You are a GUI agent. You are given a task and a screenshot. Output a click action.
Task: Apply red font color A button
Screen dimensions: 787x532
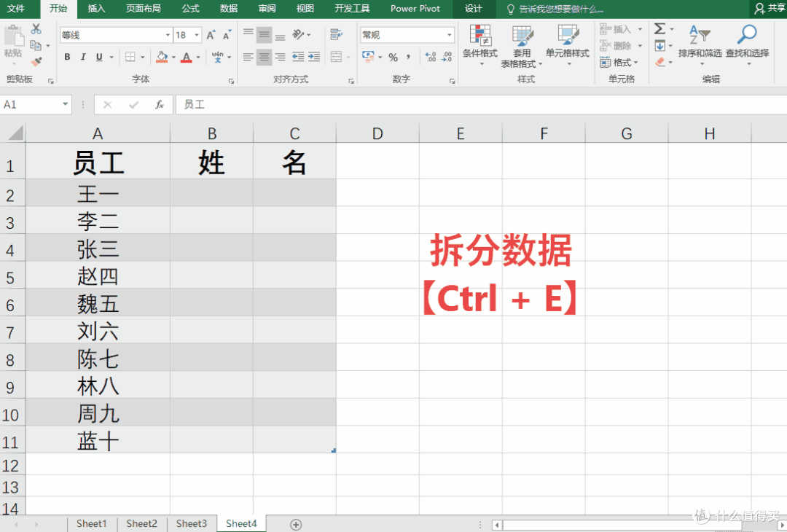pyautogui.click(x=187, y=58)
